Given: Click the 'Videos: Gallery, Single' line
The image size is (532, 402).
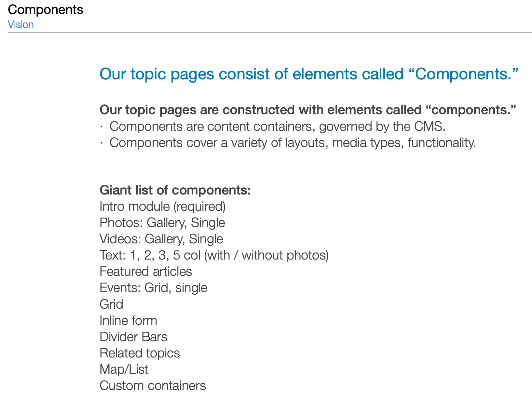Looking at the screenshot, I should (161, 239).
